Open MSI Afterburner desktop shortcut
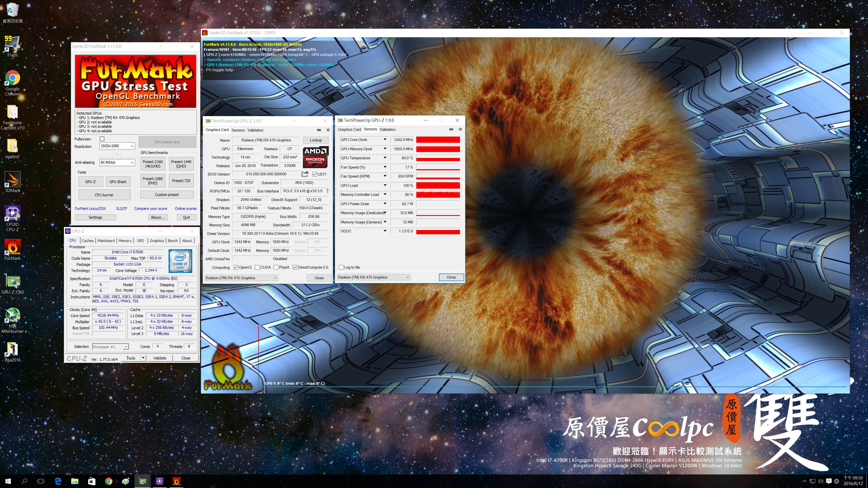The image size is (868, 488). pos(12,320)
